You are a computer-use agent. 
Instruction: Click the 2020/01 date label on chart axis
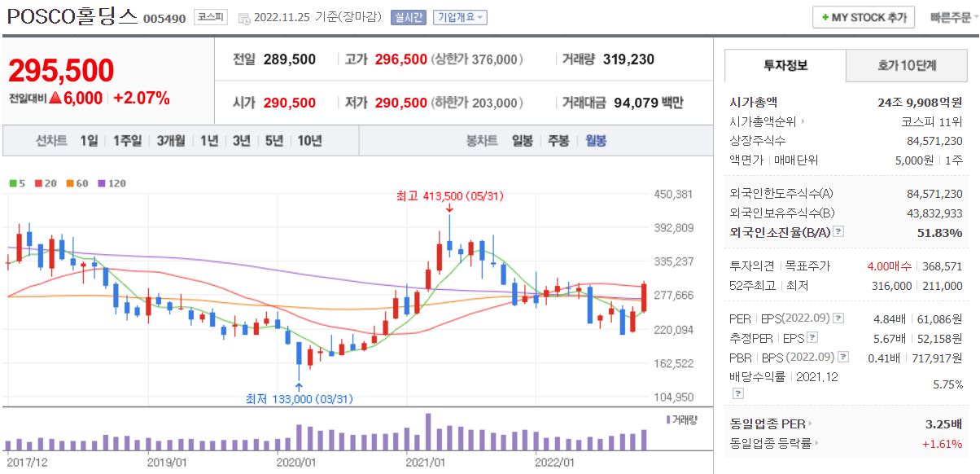[x=297, y=462]
